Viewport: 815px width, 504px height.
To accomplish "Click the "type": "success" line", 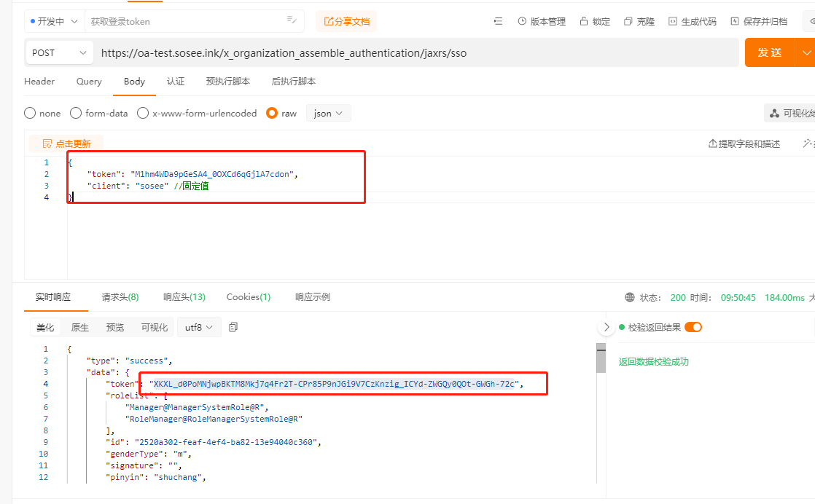I will tap(130, 361).
